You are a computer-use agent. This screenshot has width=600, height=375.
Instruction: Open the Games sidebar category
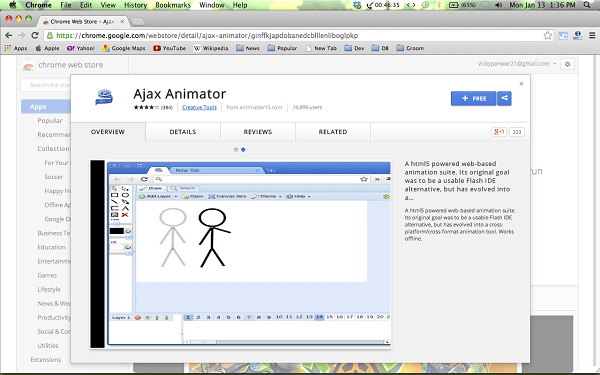(47, 275)
